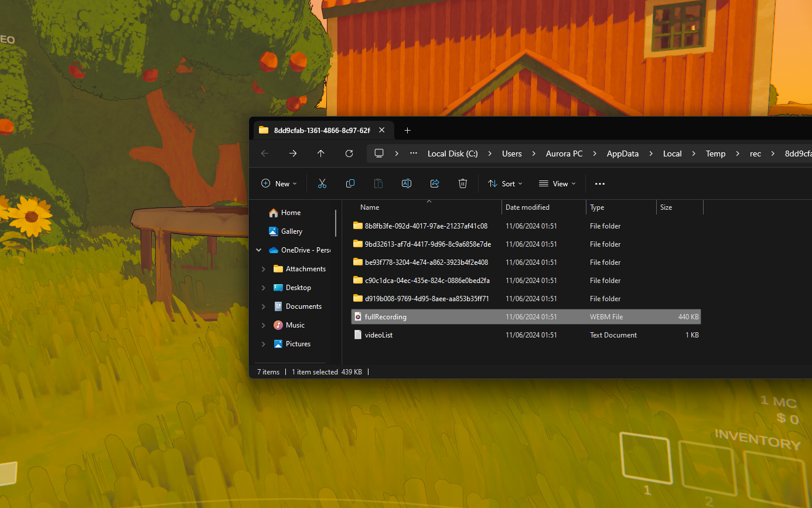812x508 pixels.
Task: Open Music in the sidebar
Action: pos(289,325)
